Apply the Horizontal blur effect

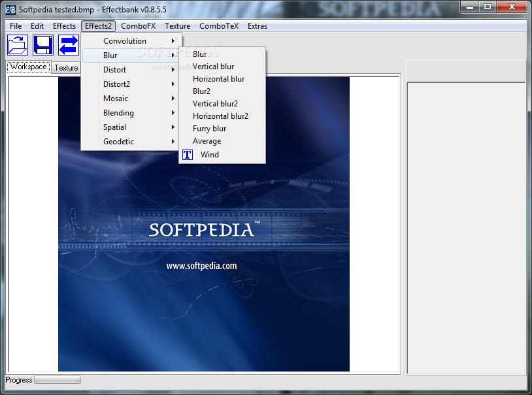222,79
